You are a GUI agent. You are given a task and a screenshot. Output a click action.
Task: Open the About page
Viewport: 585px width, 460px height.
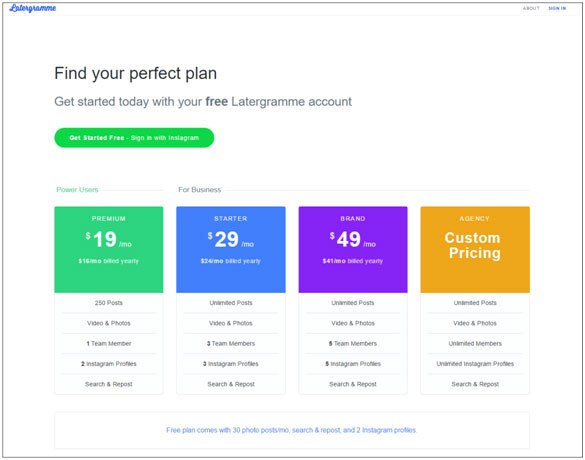(531, 8)
